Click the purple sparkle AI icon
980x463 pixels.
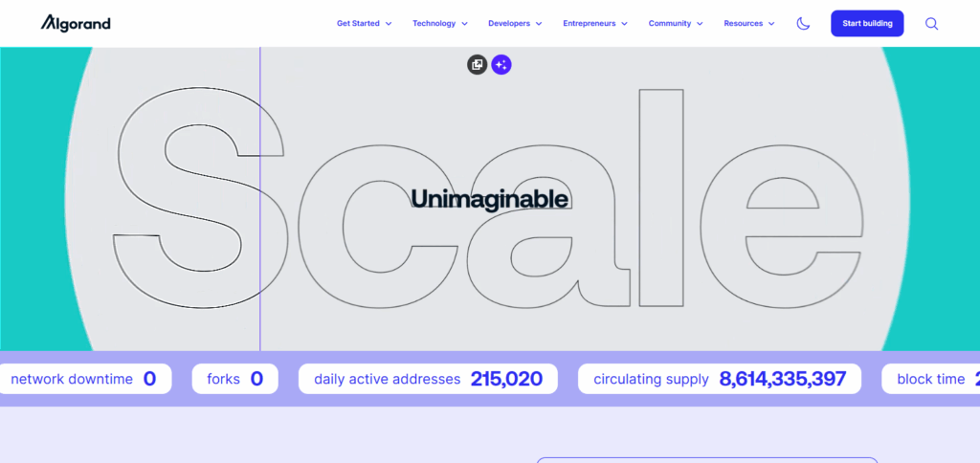[501, 65]
